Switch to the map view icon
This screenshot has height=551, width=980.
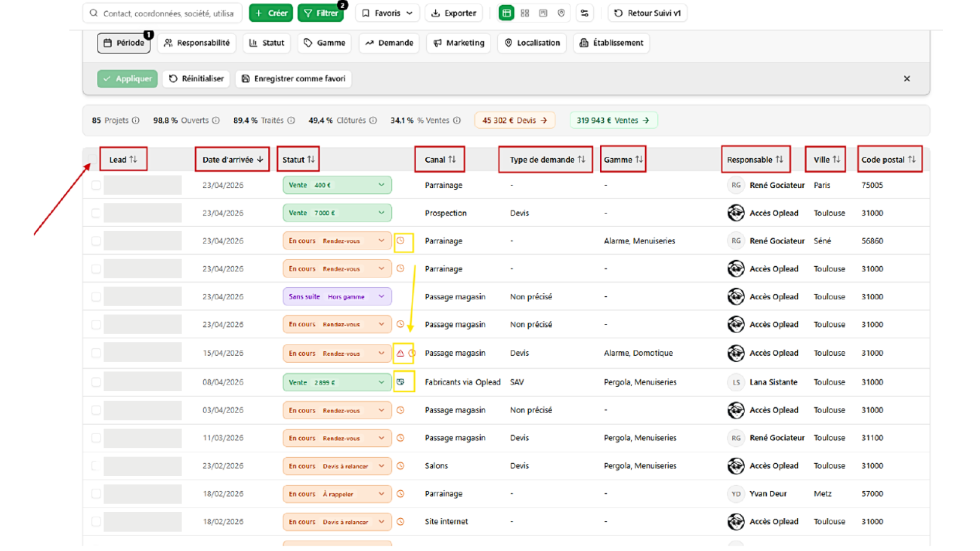tap(561, 13)
